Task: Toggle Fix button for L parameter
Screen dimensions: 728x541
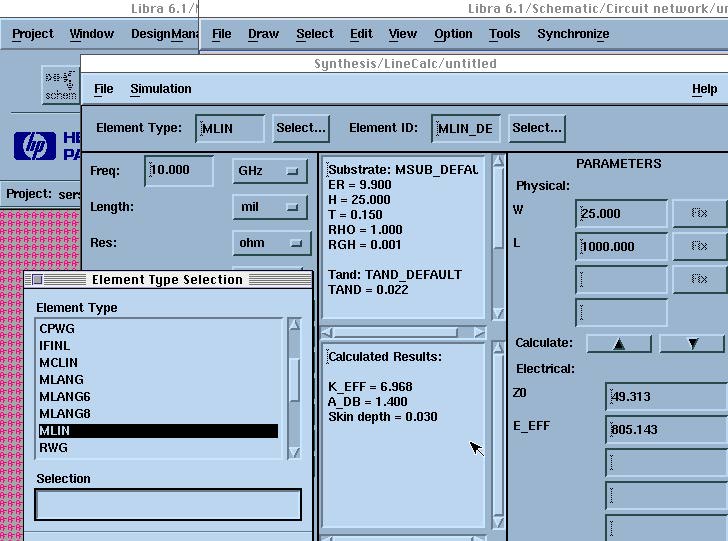Action: tap(699, 246)
